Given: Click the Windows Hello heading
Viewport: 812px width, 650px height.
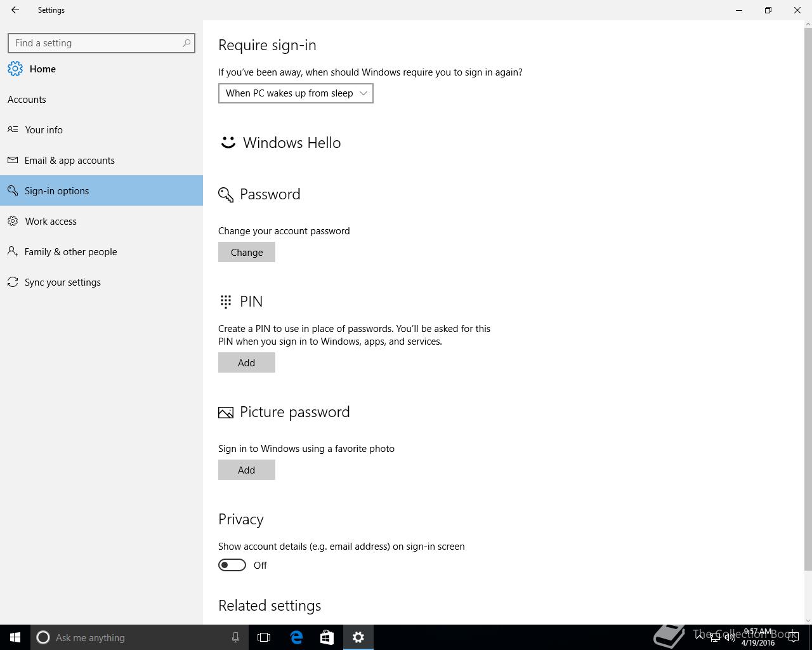Looking at the screenshot, I should tap(292, 143).
